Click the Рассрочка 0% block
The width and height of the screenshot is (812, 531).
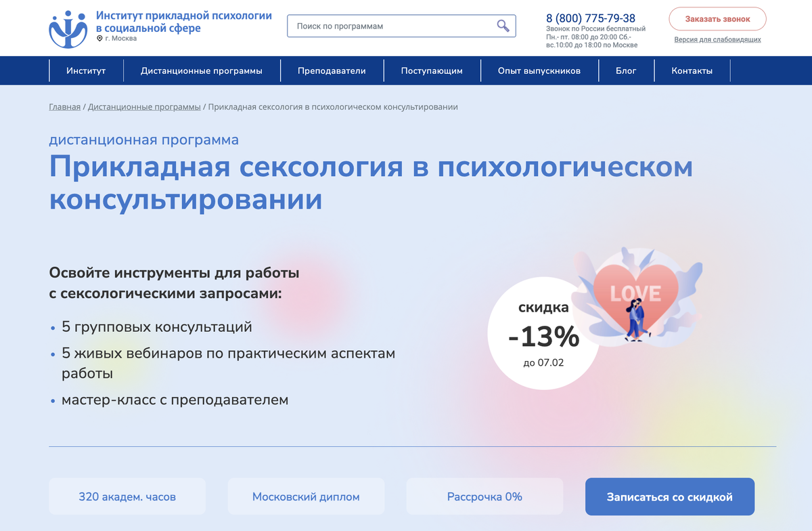[484, 496]
